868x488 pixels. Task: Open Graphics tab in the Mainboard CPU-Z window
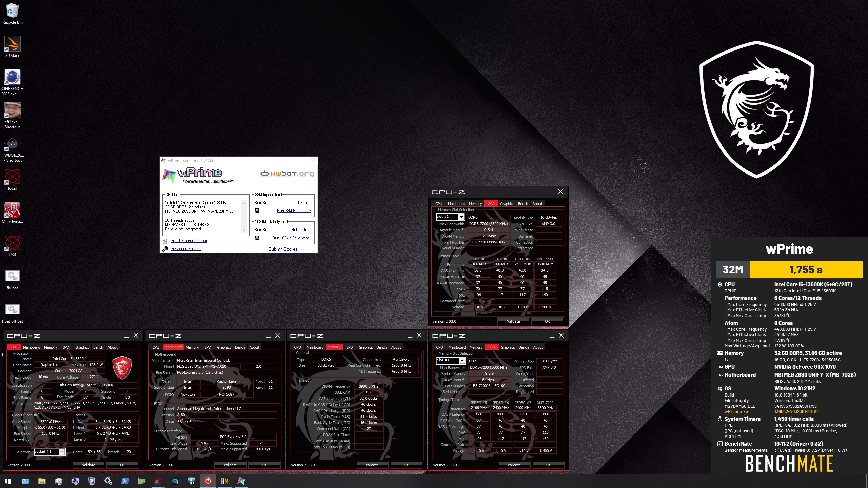coord(224,347)
